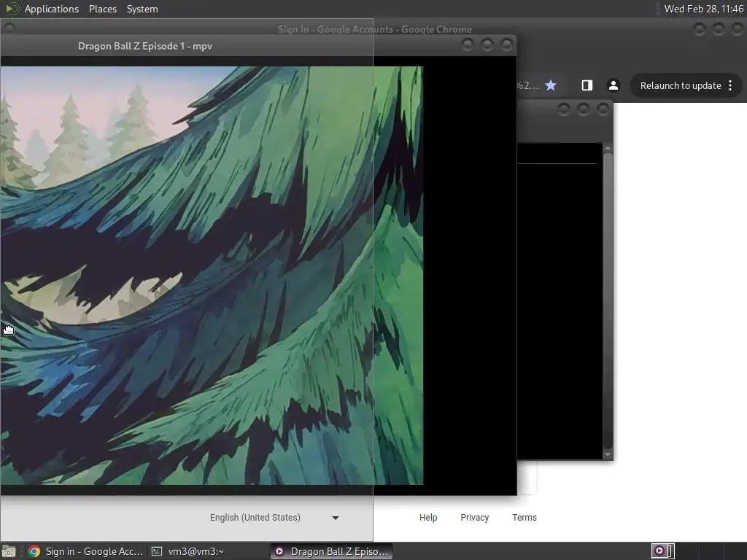Screen dimensions: 747x560
Task: Close the Google Chrome window
Action: [738, 29]
